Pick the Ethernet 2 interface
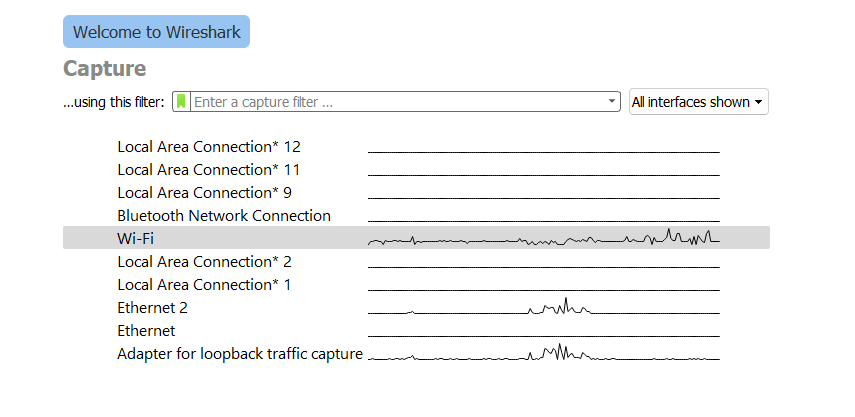 pyautogui.click(x=152, y=307)
